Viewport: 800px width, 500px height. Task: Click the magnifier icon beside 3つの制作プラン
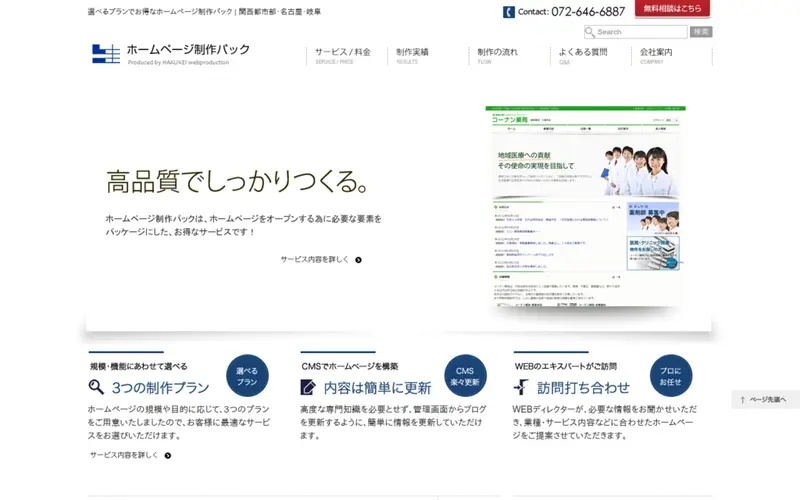[96, 387]
